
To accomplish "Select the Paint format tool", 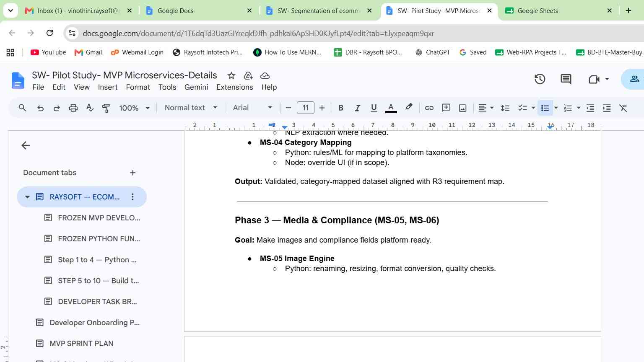I will pos(106,108).
